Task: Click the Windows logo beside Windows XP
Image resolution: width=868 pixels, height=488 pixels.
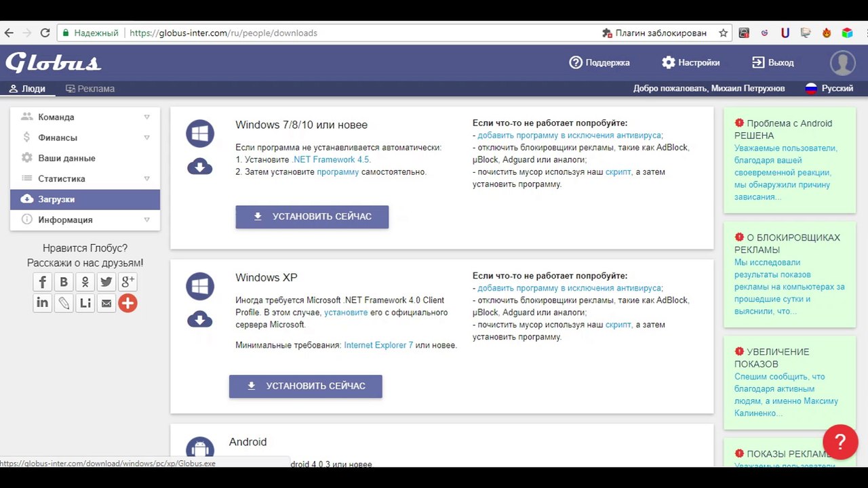Action: (x=200, y=287)
